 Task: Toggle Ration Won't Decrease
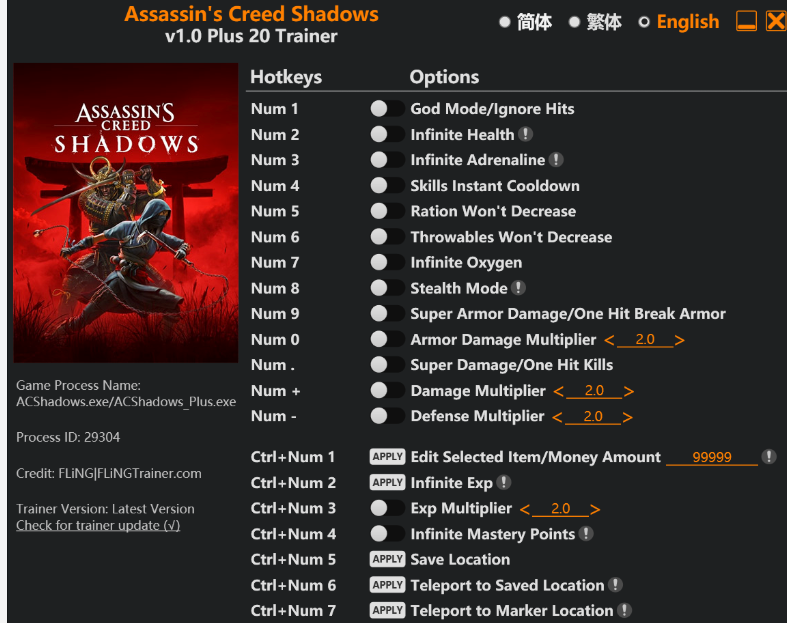pos(387,211)
